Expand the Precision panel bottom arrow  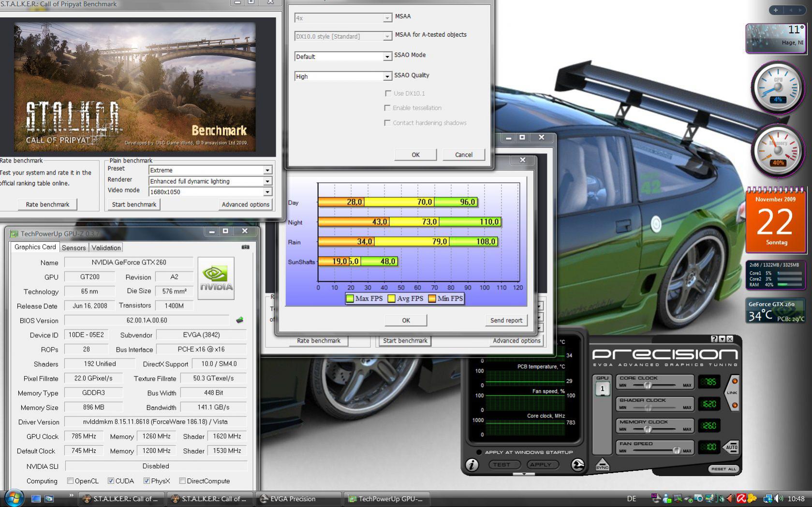pos(524,474)
